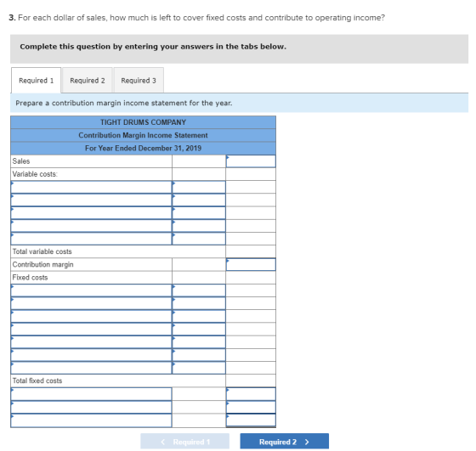Open last variable cost label dropdown

click(91, 239)
